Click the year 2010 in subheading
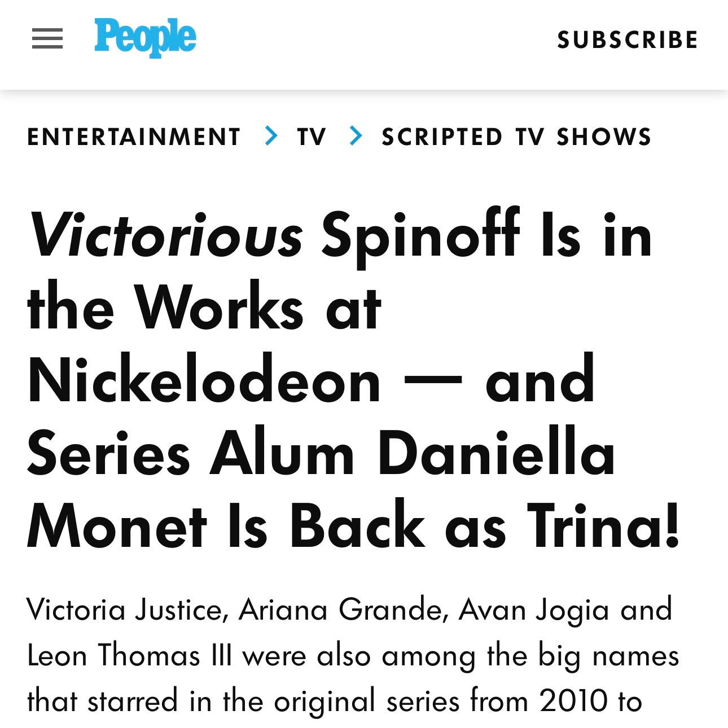 pyautogui.click(x=573, y=701)
